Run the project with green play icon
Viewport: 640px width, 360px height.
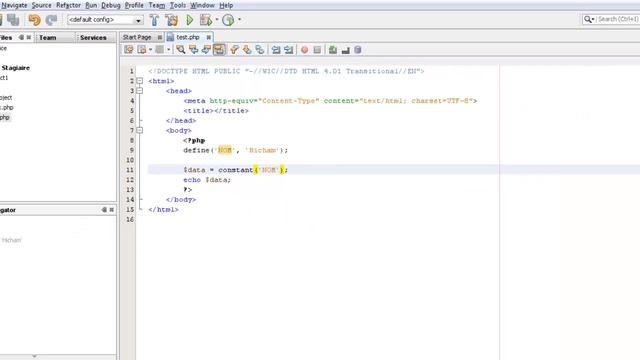(x=190, y=20)
